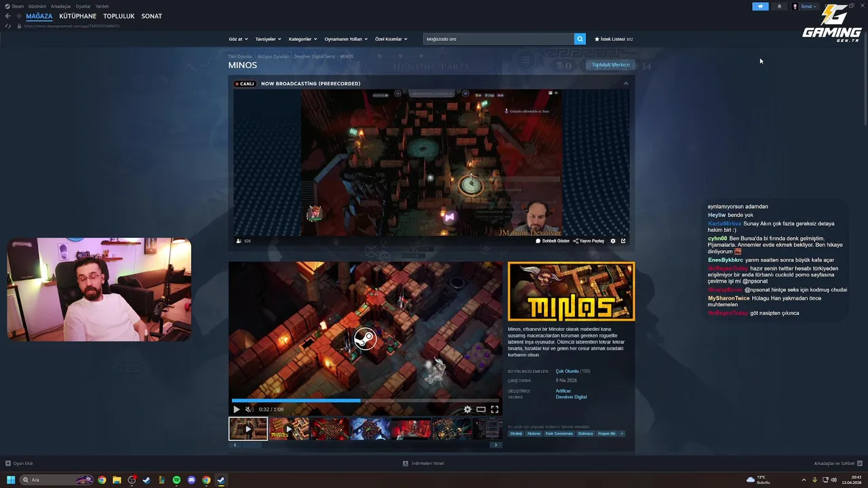The height and width of the screenshot is (488, 868).
Task: Seek on the trailer progress bar
Action: (x=366, y=401)
